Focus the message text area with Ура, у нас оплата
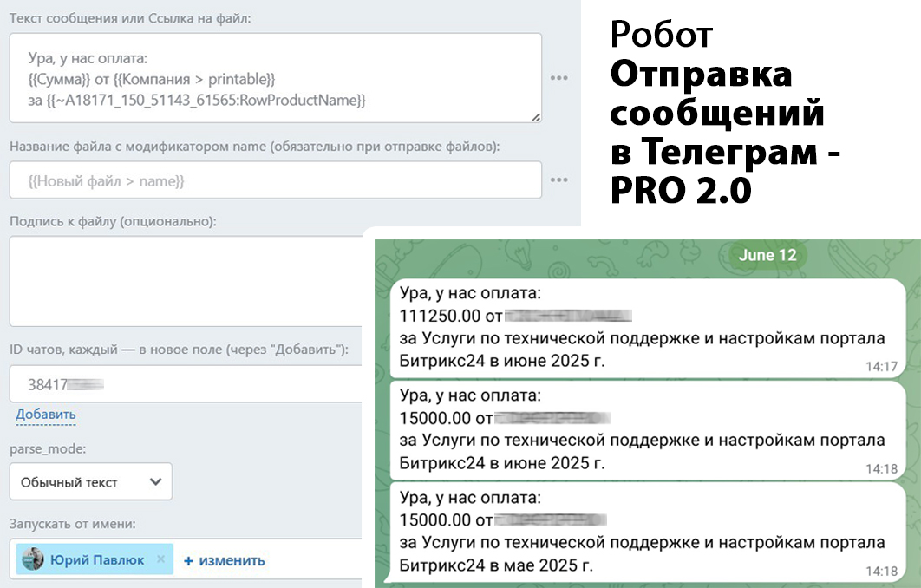921x588 pixels. (276, 78)
